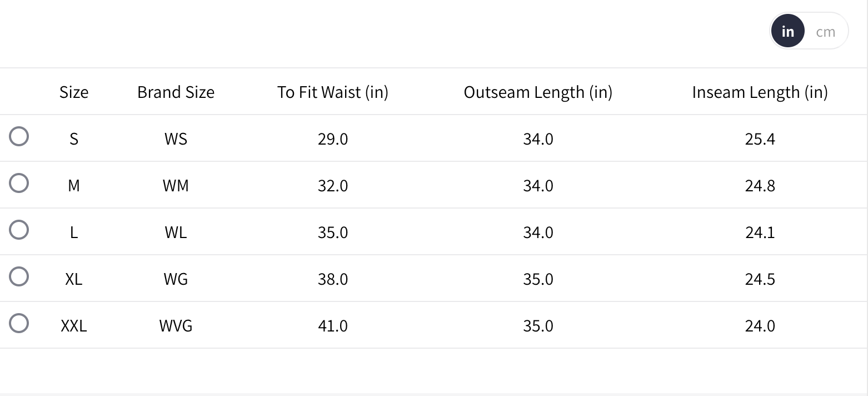Click the Inseam Length (in) header
Screen dimensions: 868x396
[x=760, y=92]
